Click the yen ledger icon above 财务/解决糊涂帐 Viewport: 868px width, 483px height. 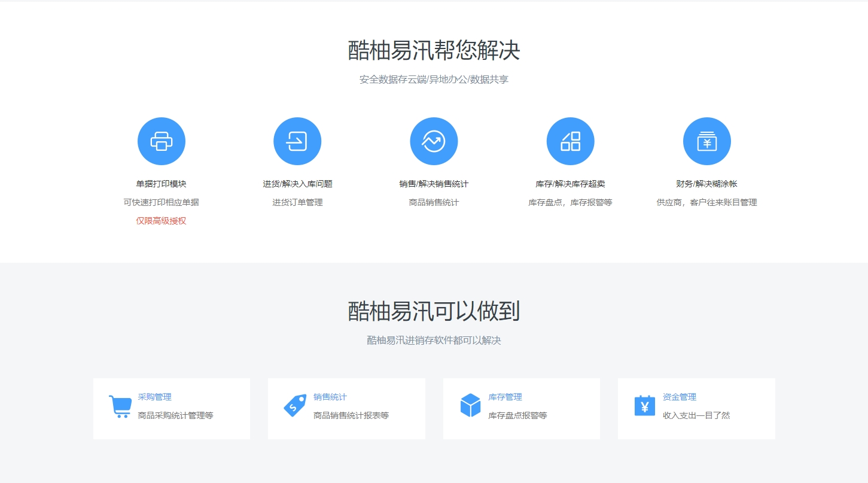(706, 141)
